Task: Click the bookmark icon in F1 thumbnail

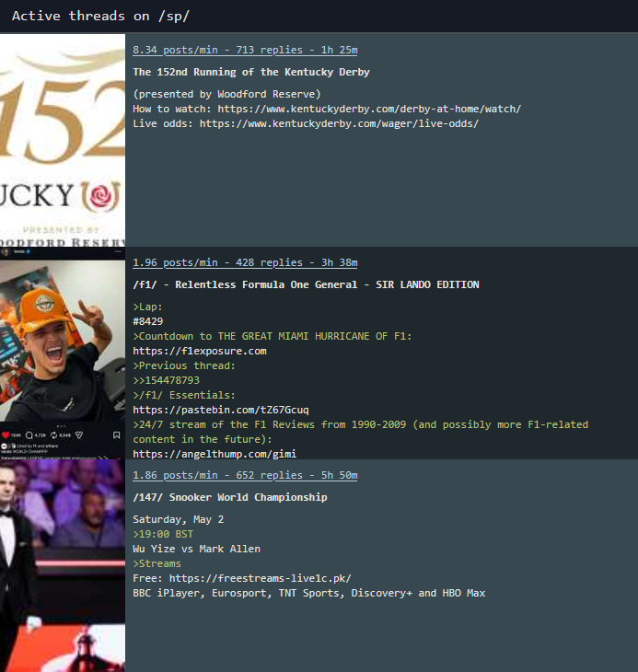Action: pos(117,435)
